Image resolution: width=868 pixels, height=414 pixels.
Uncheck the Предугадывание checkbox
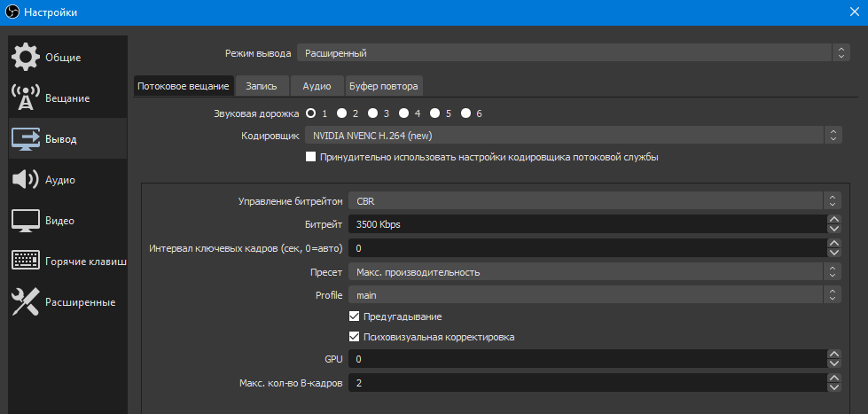click(x=354, y=316)
